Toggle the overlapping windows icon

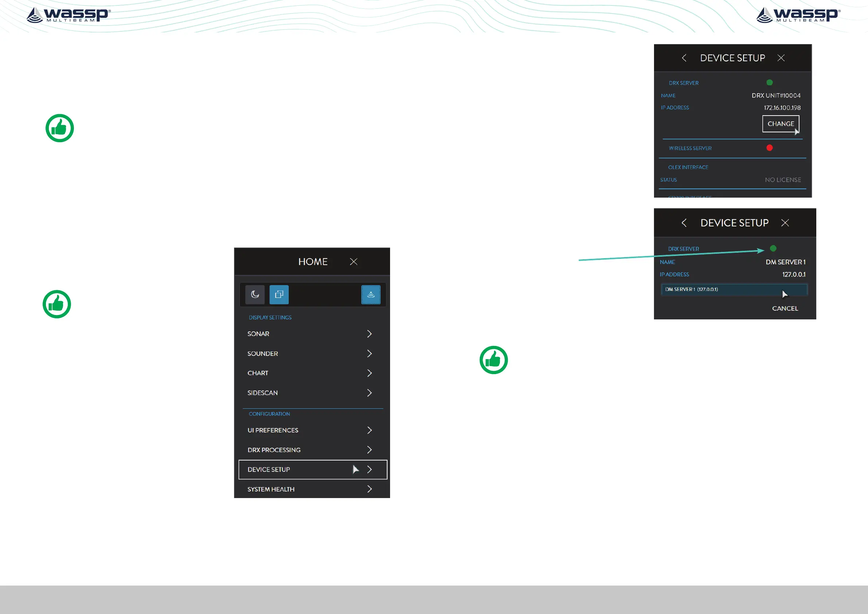(279, 295)
